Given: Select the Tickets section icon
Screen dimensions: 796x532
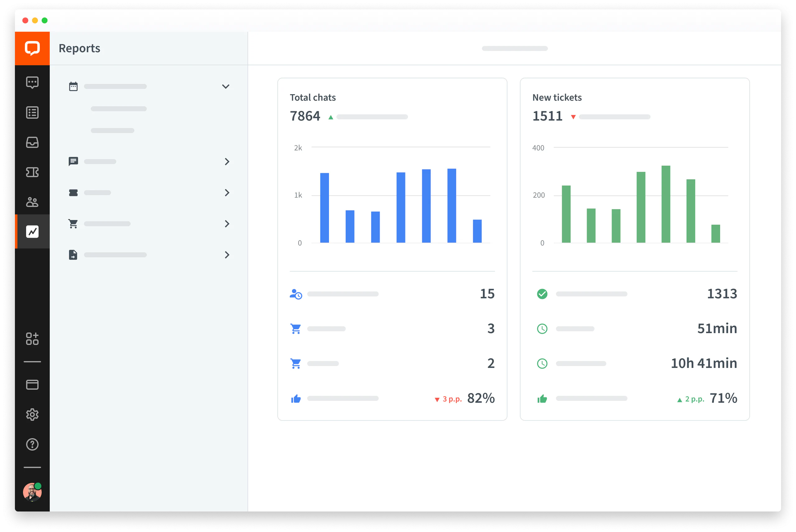Looking at the screenshot, I should tap(32, 172).
